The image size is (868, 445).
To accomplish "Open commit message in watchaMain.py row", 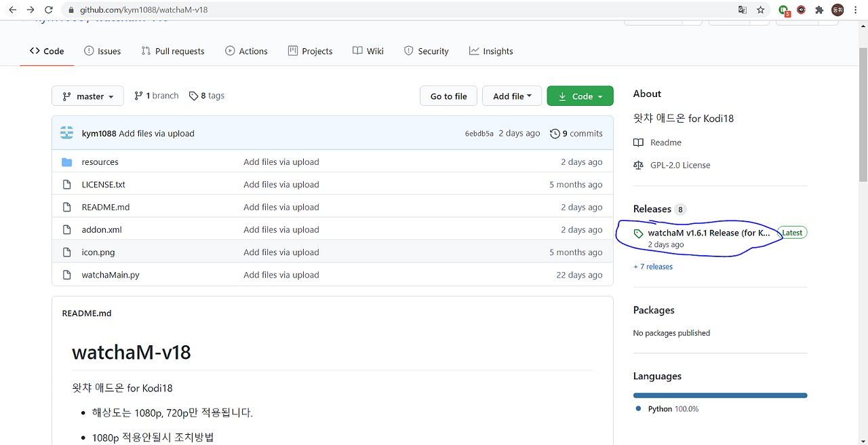I will pos(281,275).
